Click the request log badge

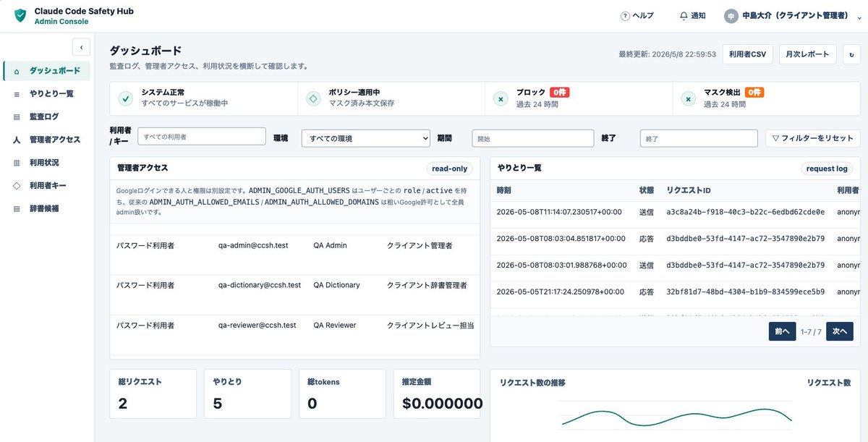coord(827,169)
